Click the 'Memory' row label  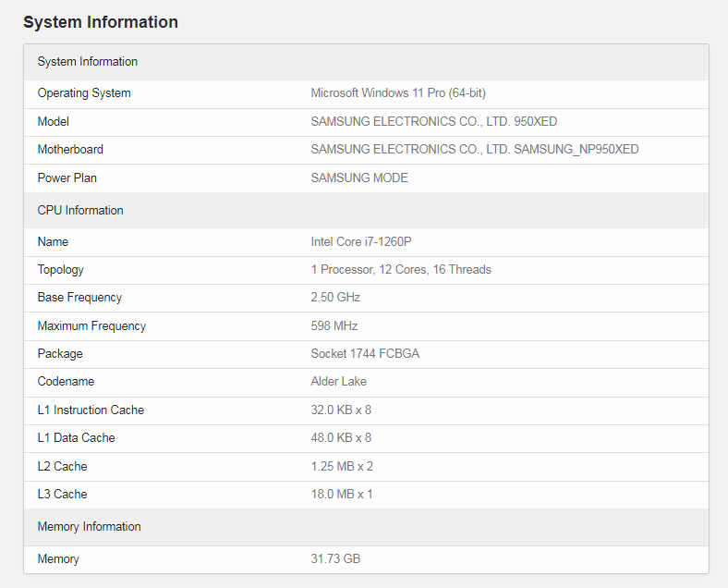click(58, 559)
